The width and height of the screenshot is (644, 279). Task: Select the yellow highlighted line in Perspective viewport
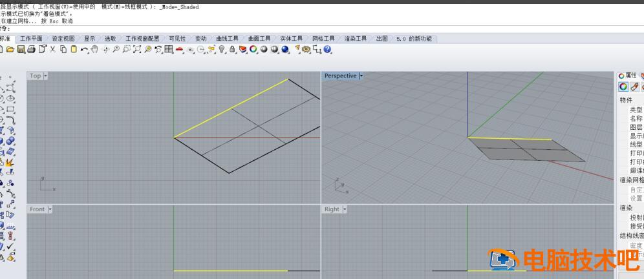point(510,139)
